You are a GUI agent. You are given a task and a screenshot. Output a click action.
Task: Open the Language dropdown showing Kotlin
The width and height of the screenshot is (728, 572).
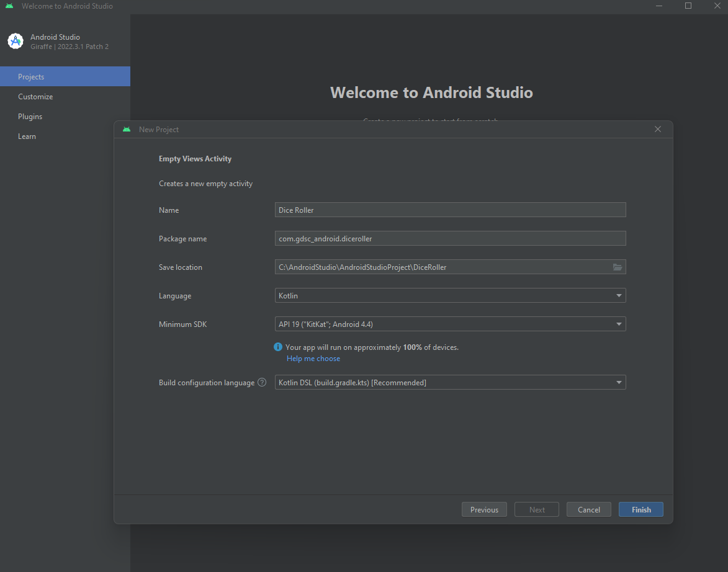click(450, 295)
